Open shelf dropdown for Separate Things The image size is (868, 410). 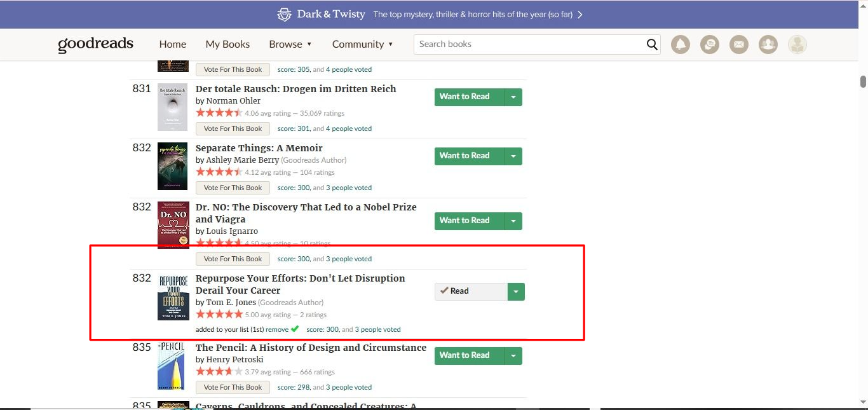(513, 156)
